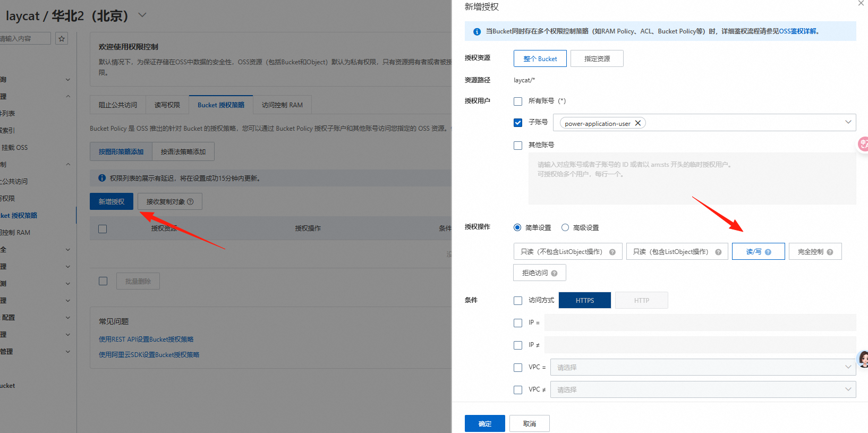Click help icon next to 完全控制 option
The image size is (868, 433).
830,252
